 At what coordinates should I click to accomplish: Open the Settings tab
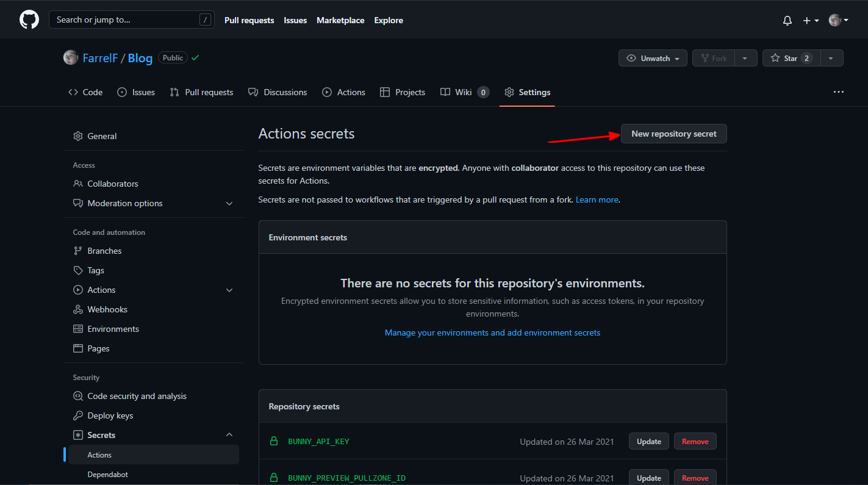point(527,92)
